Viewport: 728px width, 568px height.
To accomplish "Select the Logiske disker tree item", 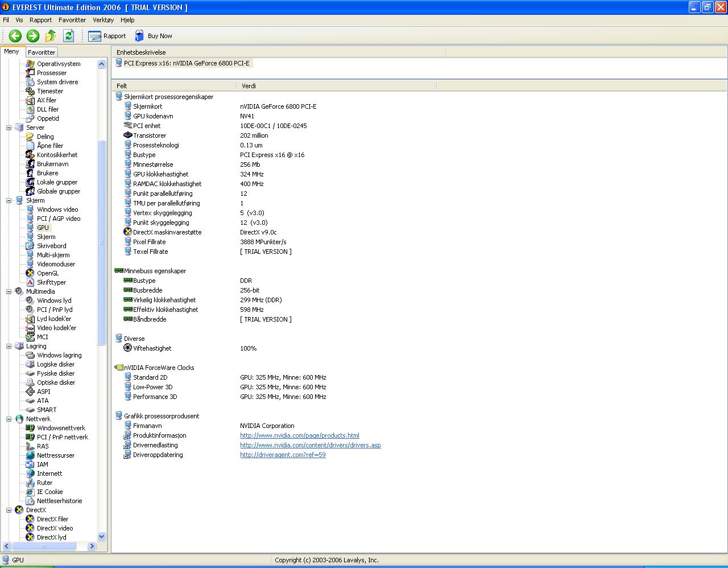I will (x=56, y=364).
